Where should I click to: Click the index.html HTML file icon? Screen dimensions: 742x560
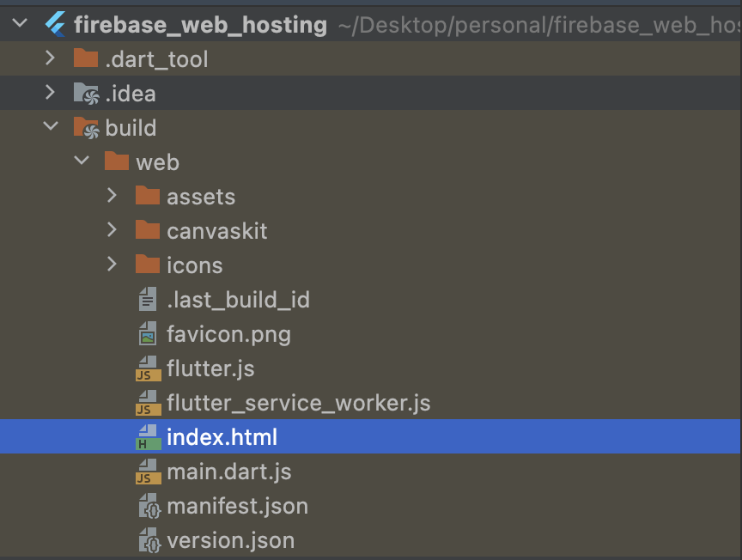(x=148, y=437)
